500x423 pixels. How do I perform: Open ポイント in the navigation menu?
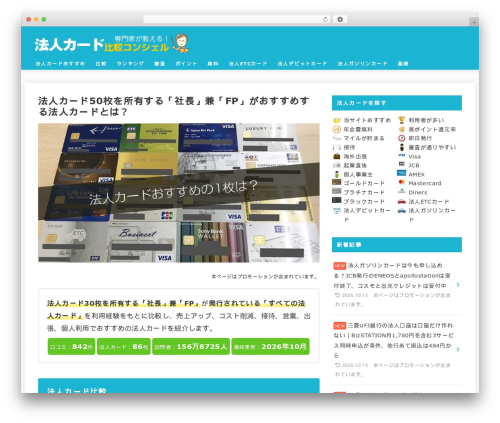186,64
